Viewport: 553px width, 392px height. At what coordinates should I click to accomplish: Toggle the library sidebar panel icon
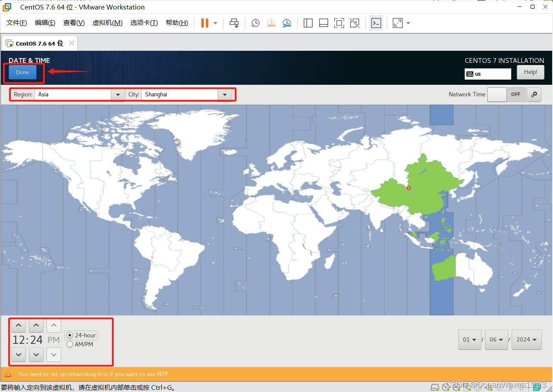click(x=308, y=23)
